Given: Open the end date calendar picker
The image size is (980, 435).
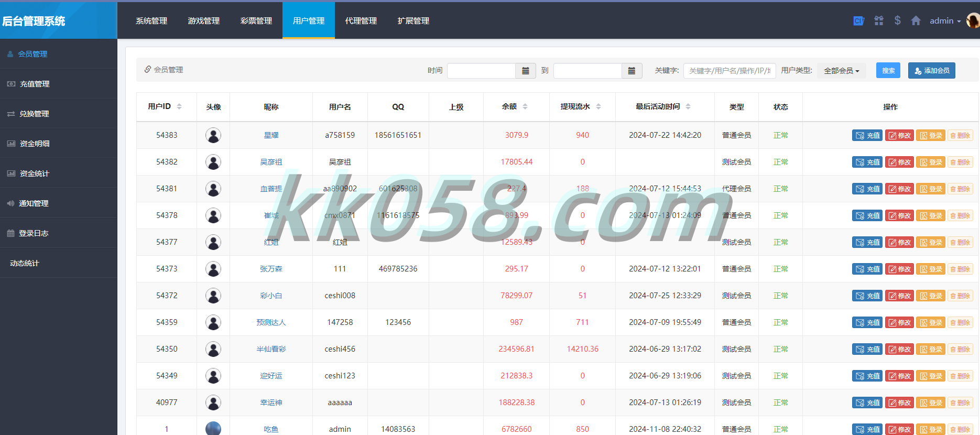Looking at the screenshot, I should pyautogui.click(x=631, y=71).
